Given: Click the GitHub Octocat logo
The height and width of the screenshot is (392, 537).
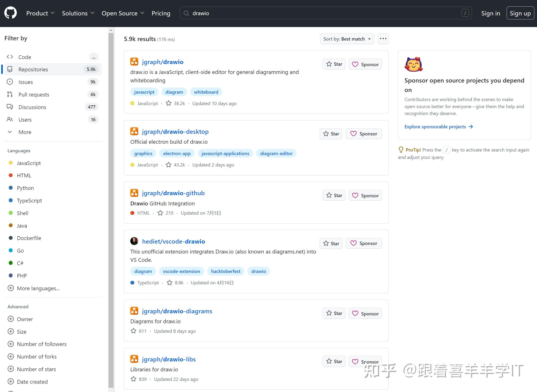Looking at the screenshot, I should 10,13.
